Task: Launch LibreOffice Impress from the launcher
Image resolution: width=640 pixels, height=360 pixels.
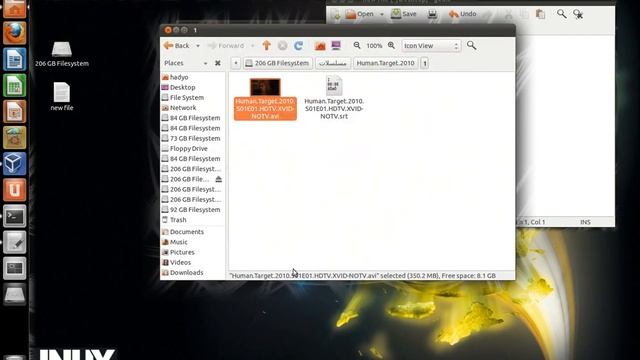Action: tap(15, 111)
